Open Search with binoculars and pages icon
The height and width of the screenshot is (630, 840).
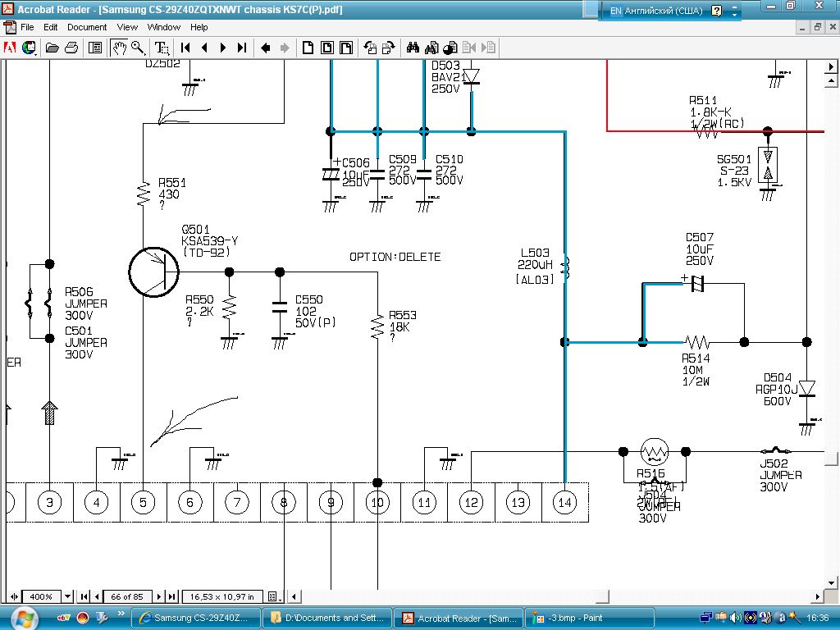(431, 48)
